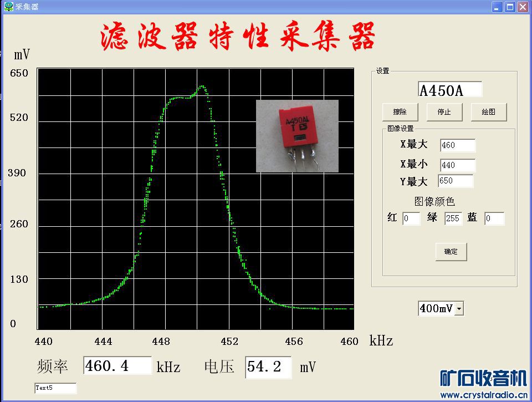Click the Y最大 label

point(414,182)
